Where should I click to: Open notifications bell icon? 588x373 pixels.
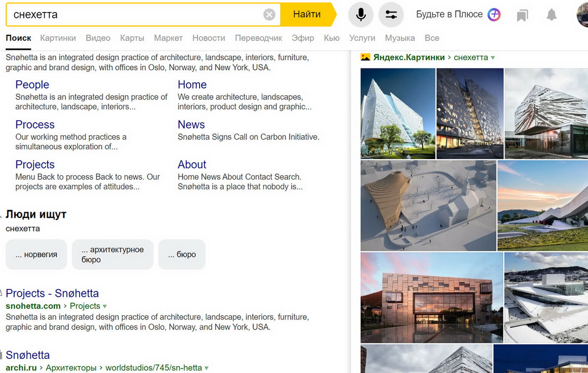click(x=552, y=15)
